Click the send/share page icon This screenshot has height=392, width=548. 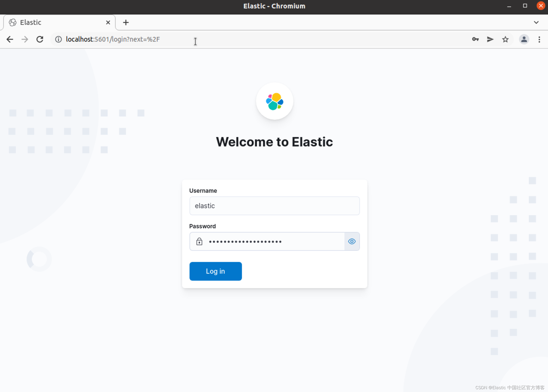click(x=490, y=39)
